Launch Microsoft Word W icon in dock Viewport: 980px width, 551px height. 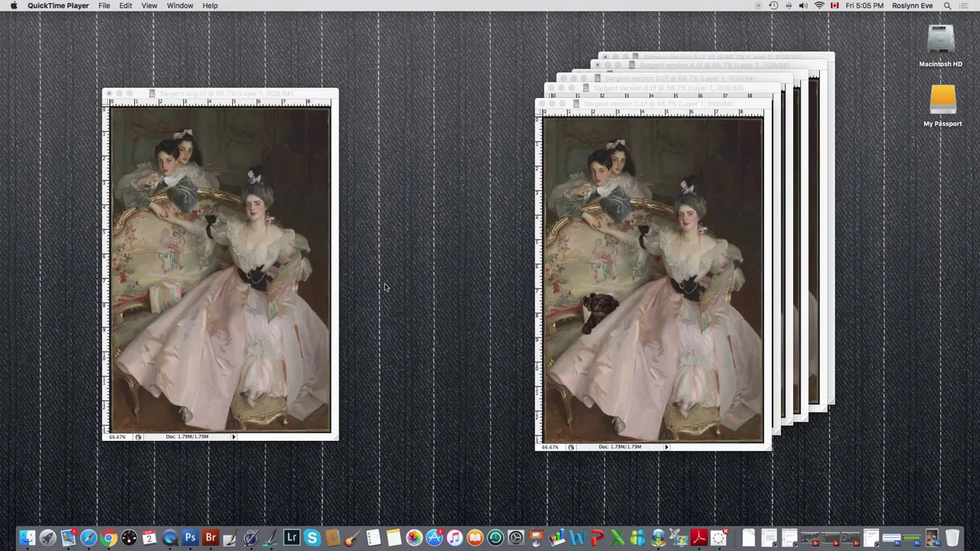coord(577,538)
